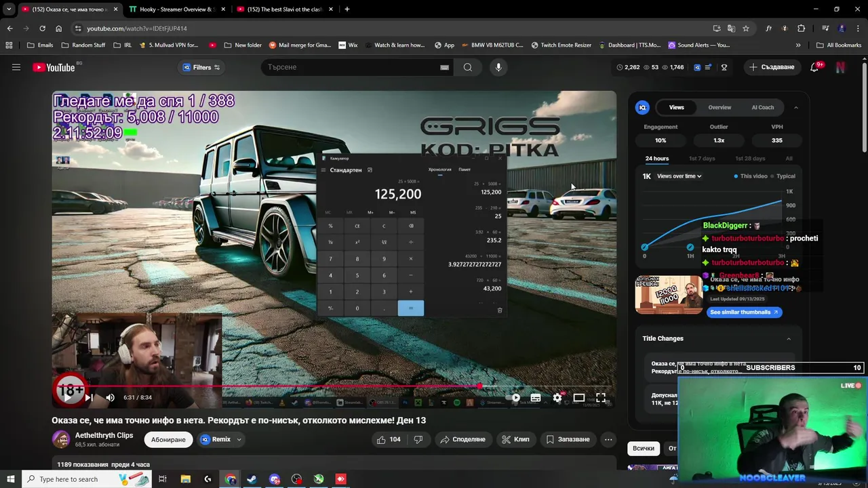Click the Windows Start button
The width and height of the screenshot is (868, 488).
(x=10, y=479)
